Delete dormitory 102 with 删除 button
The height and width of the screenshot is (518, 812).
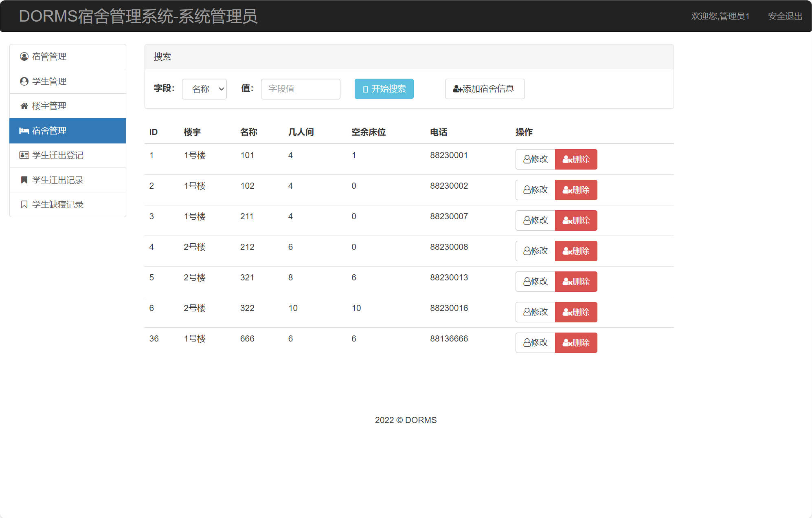coord(576,190)
